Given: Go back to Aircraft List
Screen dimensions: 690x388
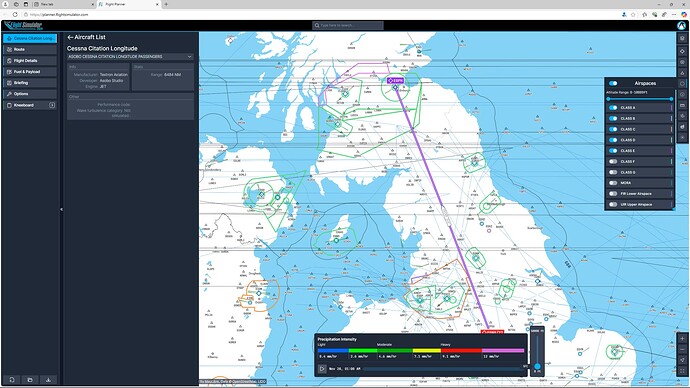Looking at the screenshot, I should click(x=86, y=37).
